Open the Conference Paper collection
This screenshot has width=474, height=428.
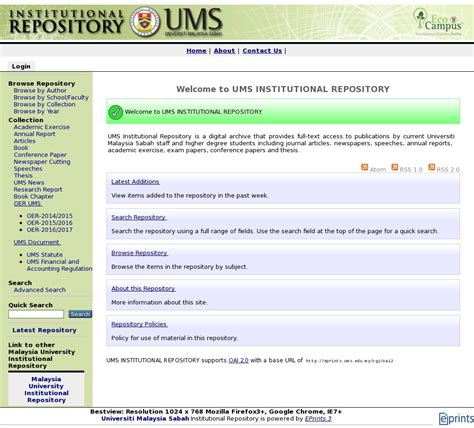[x=40, y=155]
